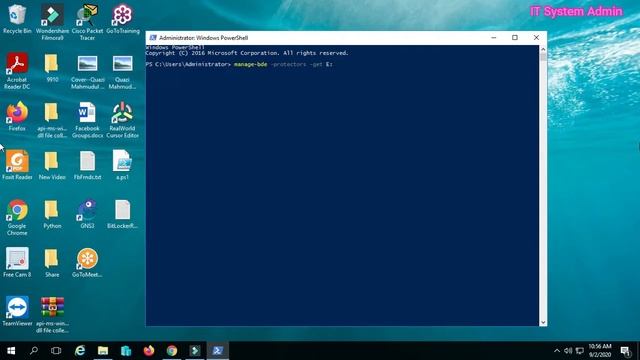Activate the PowerShell taskbar button
This screenshot has width=640, height=360.
pos(218,351)
